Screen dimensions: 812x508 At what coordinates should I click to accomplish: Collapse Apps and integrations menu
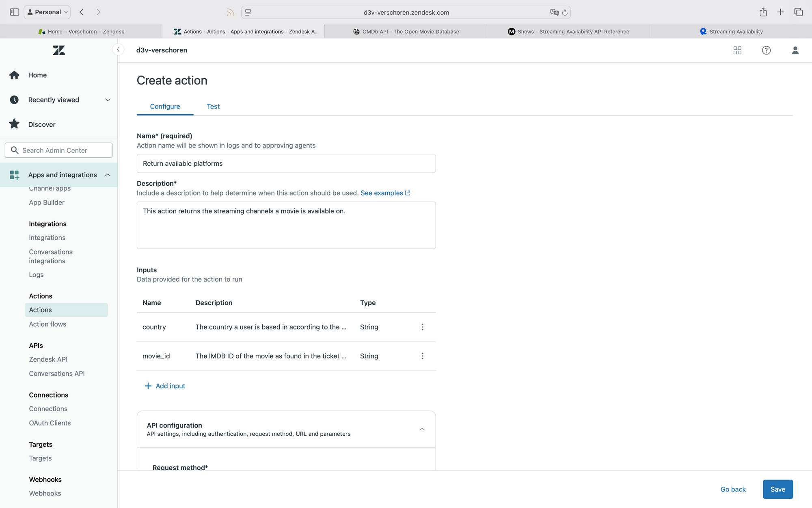pyautogui.click(x=108, y=175)
